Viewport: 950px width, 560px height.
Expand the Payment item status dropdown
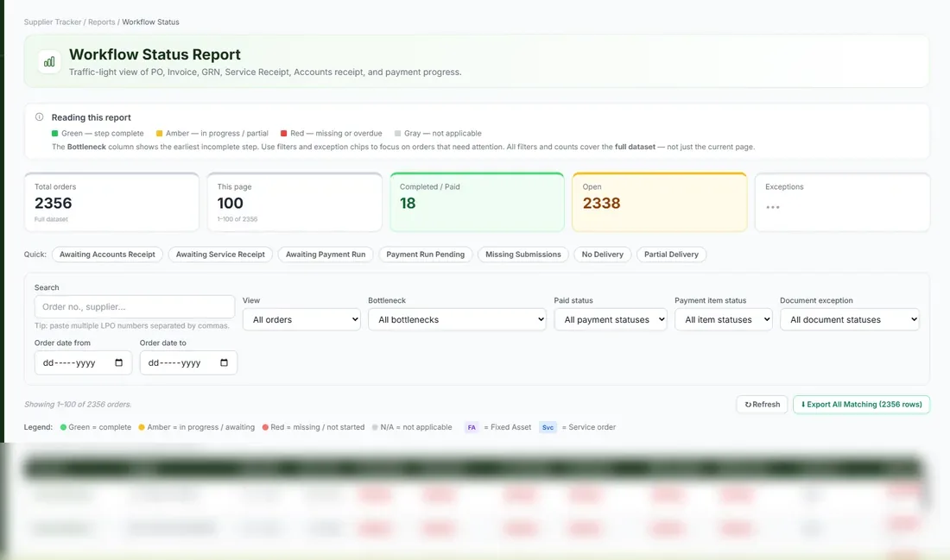point(724,319)
